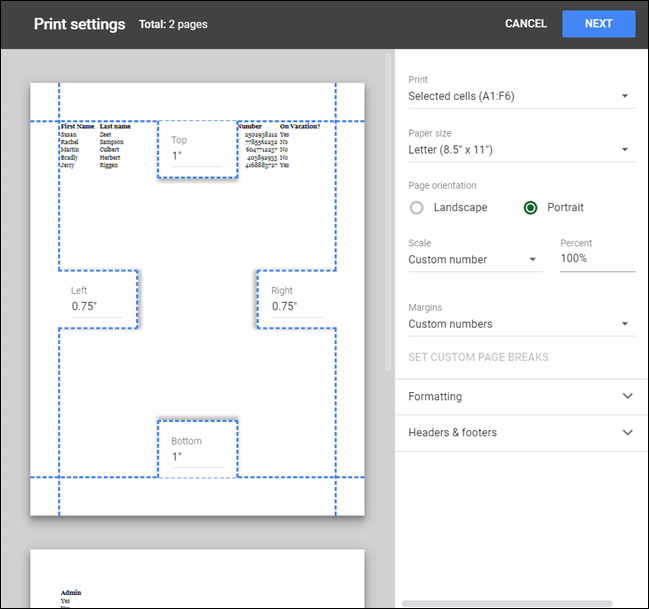The width and height of the screenshot is (649, 609).
Task: Open the Print range dropdown
Action: [x=519, y=96]
